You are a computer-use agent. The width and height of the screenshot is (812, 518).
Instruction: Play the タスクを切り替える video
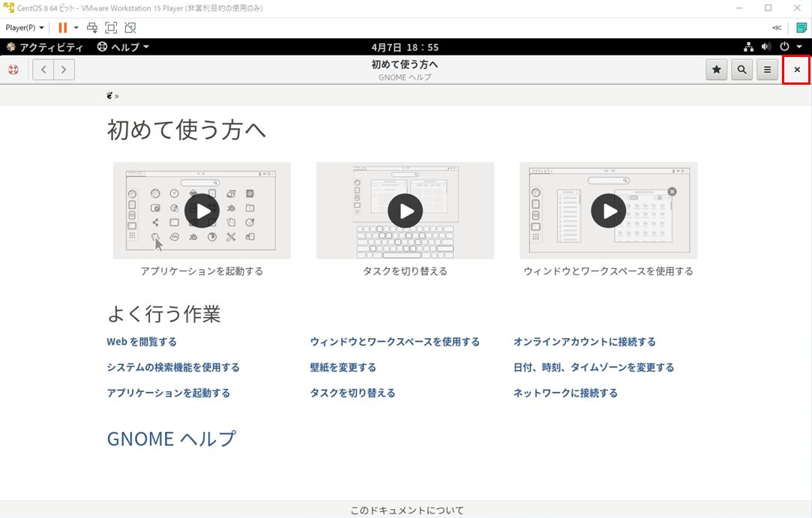[405, 211]
